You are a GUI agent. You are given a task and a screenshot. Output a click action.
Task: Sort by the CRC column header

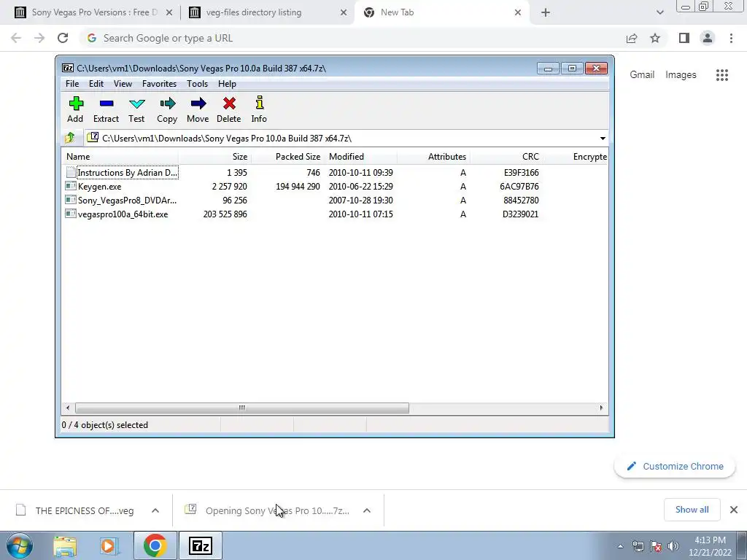click(506, 157)
